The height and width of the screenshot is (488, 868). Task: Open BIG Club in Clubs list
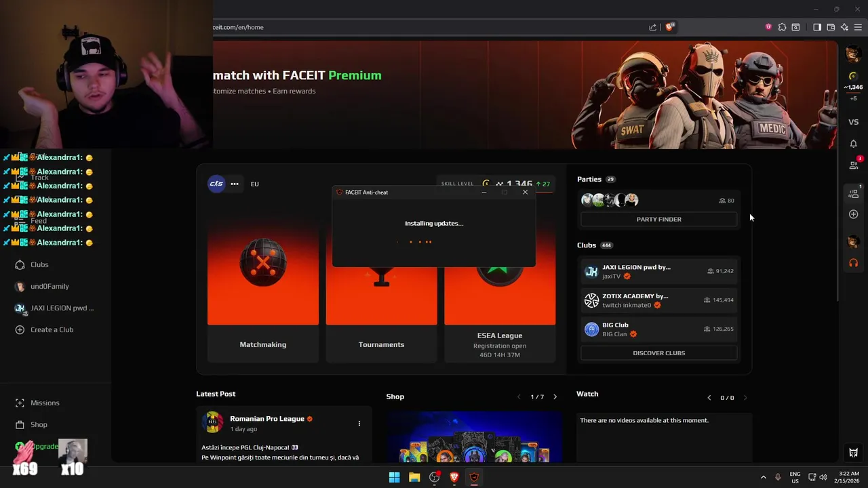(658, 329)
